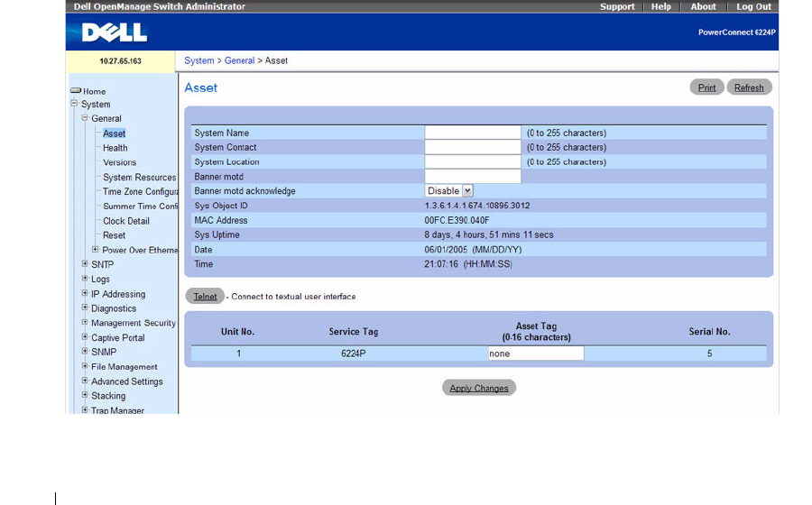Click the System Name input field
812x505 pixels.
click(x=473, y=133)
